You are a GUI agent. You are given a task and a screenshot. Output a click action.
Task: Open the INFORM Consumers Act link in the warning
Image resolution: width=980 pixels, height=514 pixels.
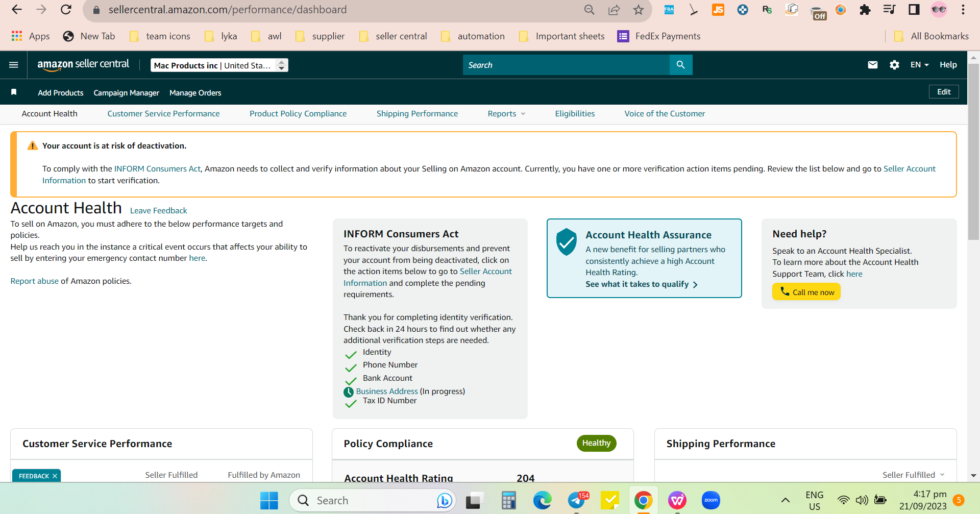point(157,169)
